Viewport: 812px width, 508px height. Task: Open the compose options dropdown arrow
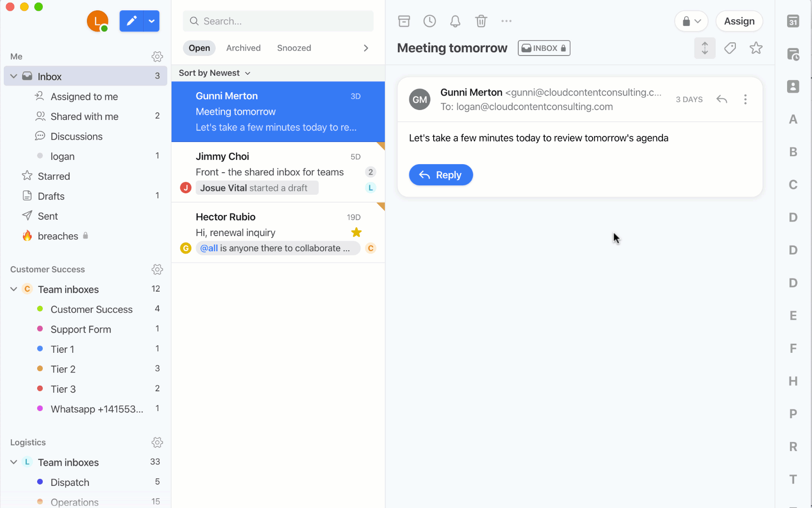click(x=151, y=21)
